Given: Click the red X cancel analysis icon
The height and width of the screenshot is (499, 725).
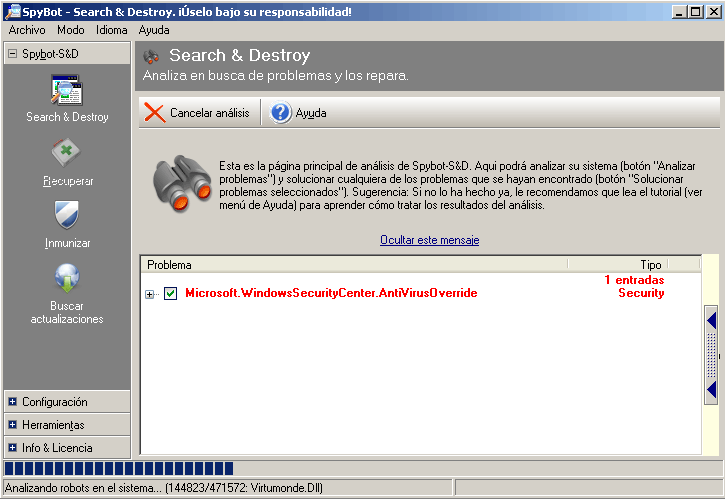Looking at the screenshot, I should 155,113.
